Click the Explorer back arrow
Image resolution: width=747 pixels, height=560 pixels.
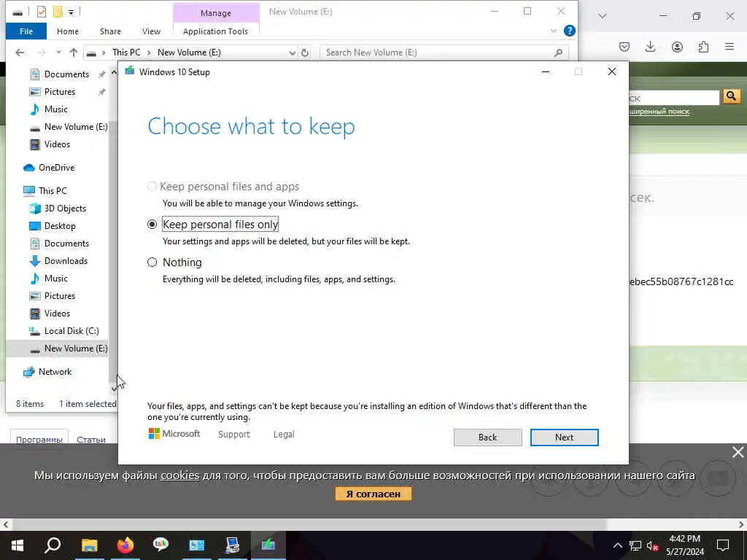coord(20,52)
